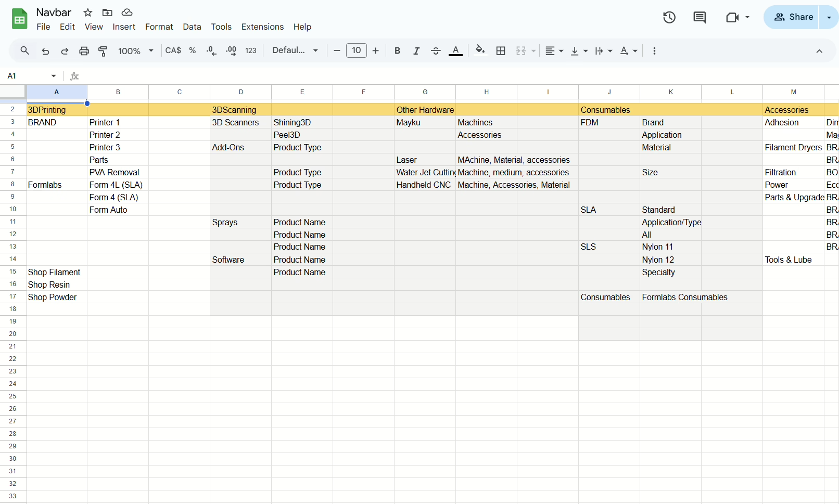The height and width of the screenshot is (504, 839).
Task: Select the Handheld CNC cell
Action: (425, 185)
